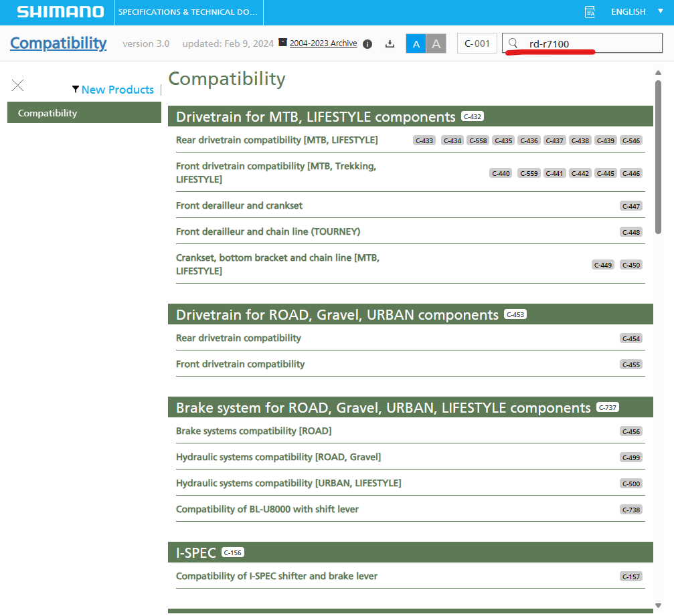Open the C-439 badge
674x616 pixels.
606,140
